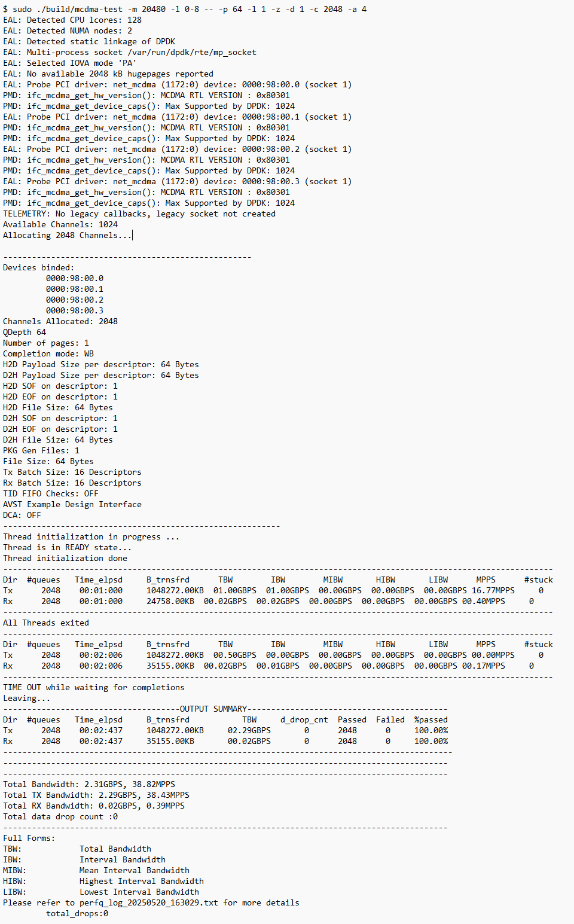574x924 pixels.
Task: Click the "All Threads exited" line
Action: [46, 623]
